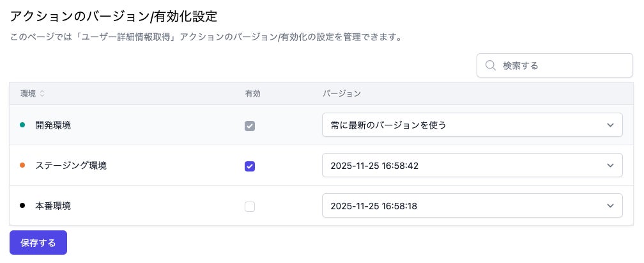Click the バージョン column header

click(342, 93)
